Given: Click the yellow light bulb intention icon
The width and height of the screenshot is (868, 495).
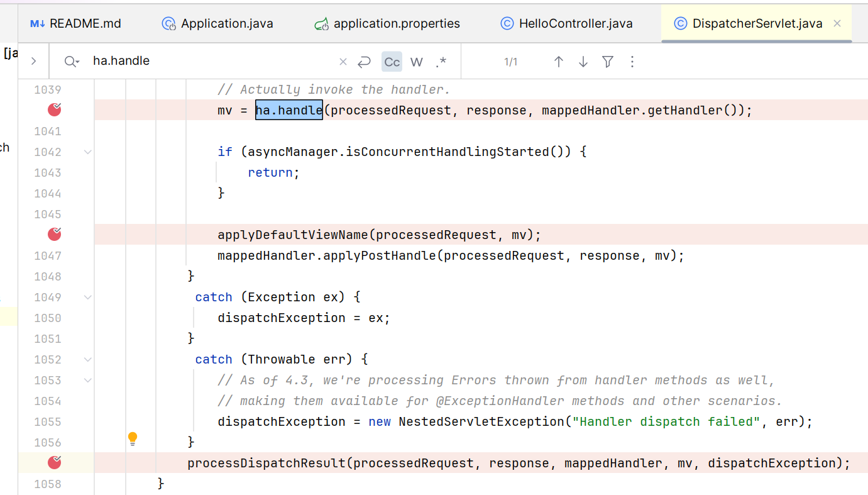Looking at the screenshot, I should pyautogui.click(x=133, y=438).
